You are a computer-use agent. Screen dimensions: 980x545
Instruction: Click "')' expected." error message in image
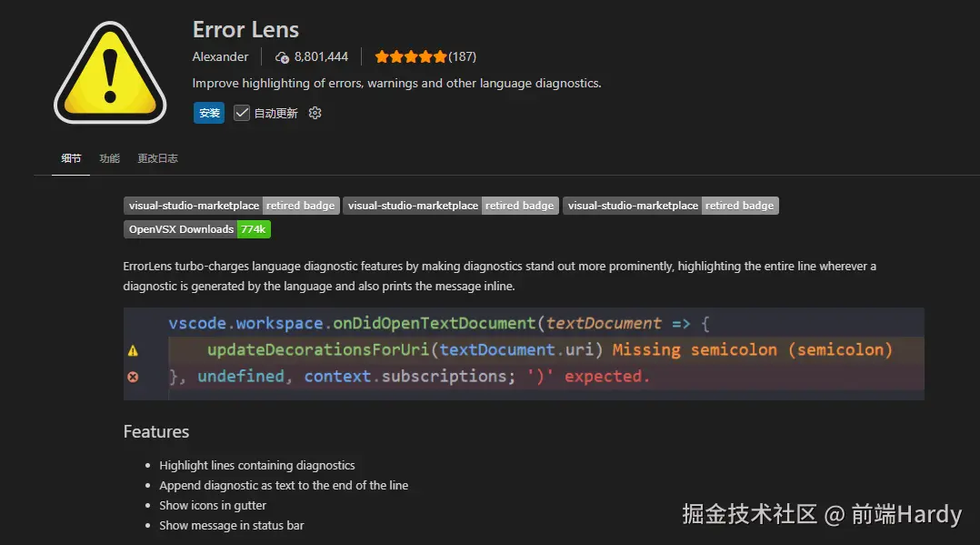pos(589,376)
